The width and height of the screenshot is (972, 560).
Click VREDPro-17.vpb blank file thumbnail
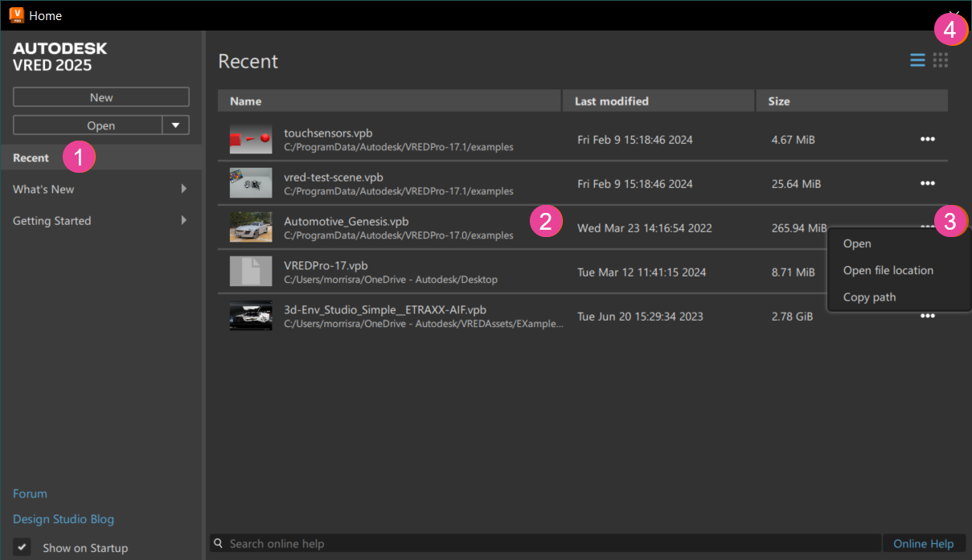click(250, 272)
